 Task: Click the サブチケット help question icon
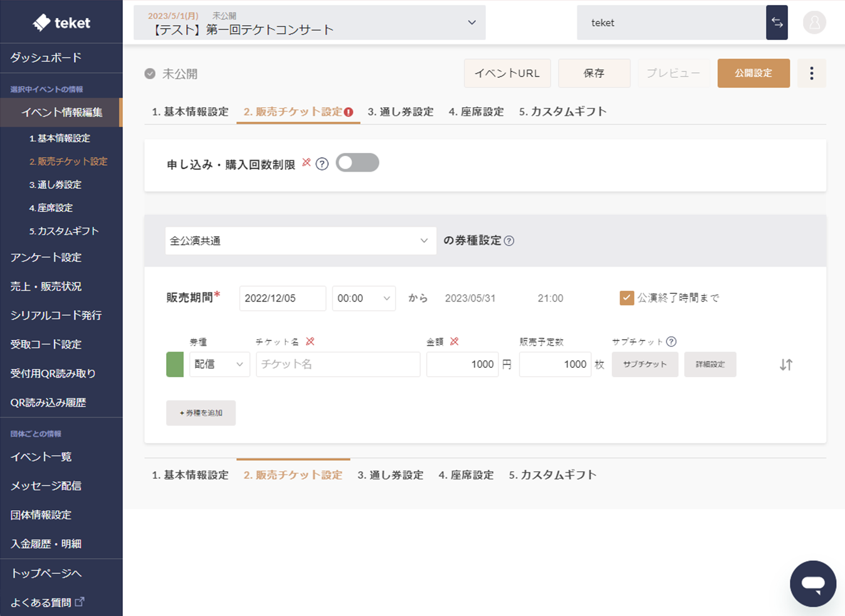[671, 342]
